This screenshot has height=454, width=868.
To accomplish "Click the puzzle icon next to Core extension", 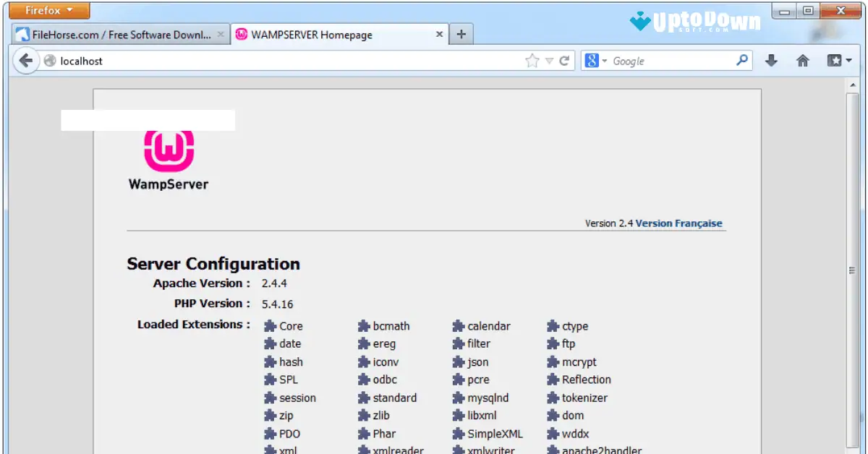I will (x=268, y=326).
